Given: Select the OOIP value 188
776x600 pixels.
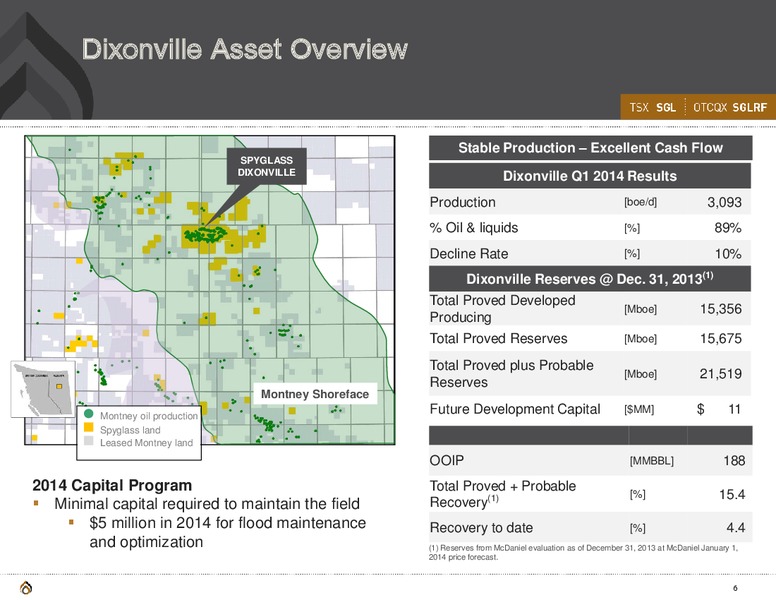Looking at the screenshot, I should pyautogui.click(x=734, y=460).
